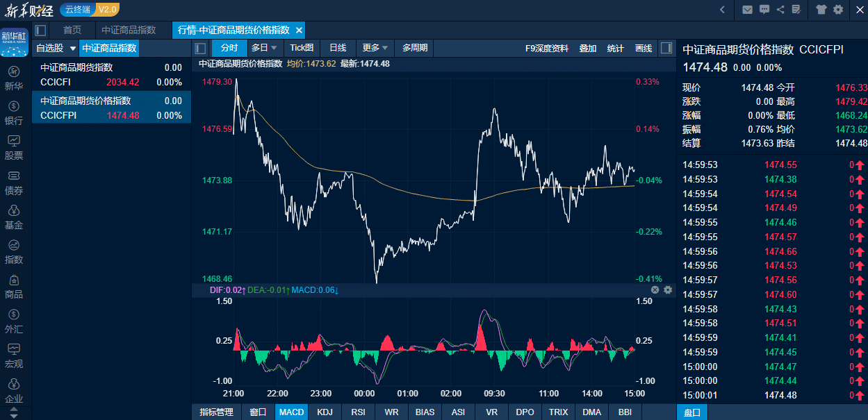Expand the 更多 period dropdown
Viewport: 868px width, 420px height.
pos(376,48)
